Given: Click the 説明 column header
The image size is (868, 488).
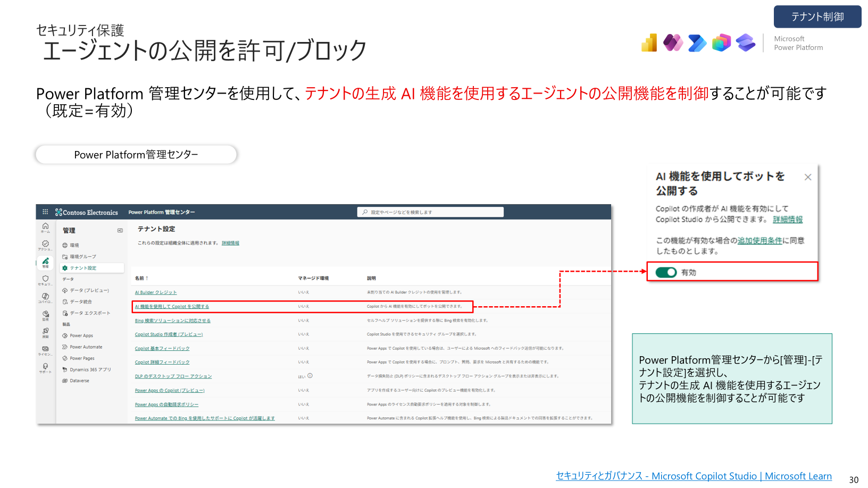Looking at the screenshot, I should [371, 278].
